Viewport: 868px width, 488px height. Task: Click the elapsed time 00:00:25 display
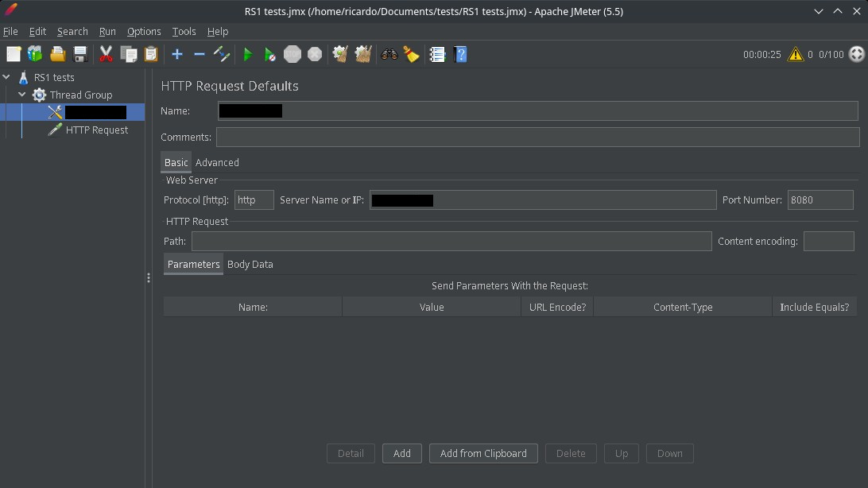[x=761, y=54]
